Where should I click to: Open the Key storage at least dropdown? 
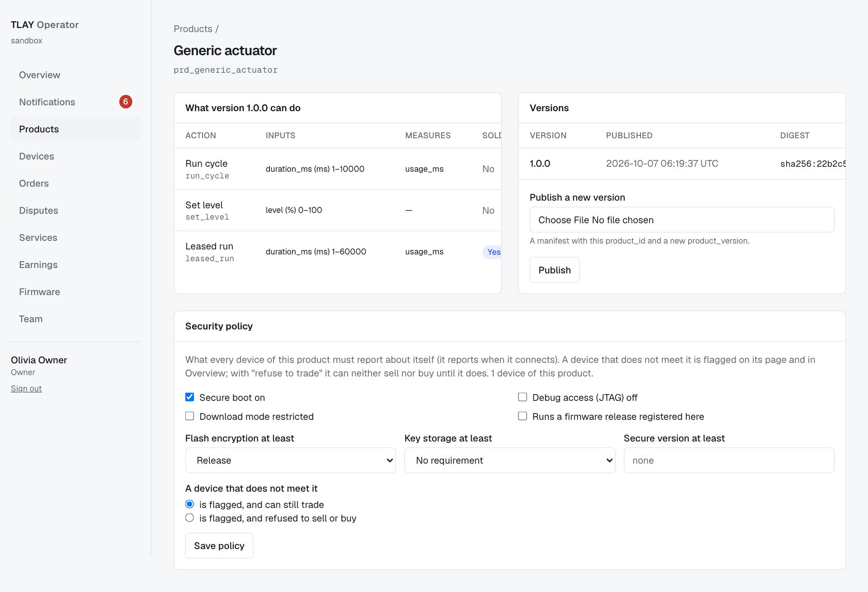(x=509, y=460)
